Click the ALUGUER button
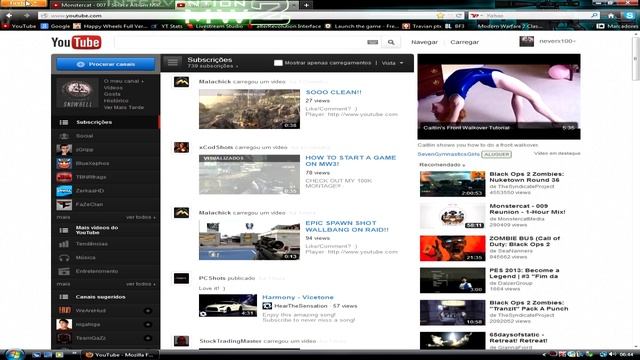 pos(497,154)
